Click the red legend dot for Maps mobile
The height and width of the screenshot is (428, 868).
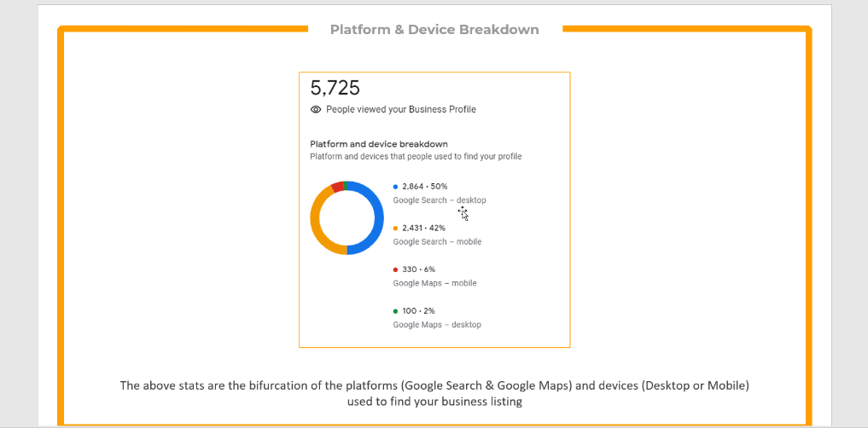[395, 269]
